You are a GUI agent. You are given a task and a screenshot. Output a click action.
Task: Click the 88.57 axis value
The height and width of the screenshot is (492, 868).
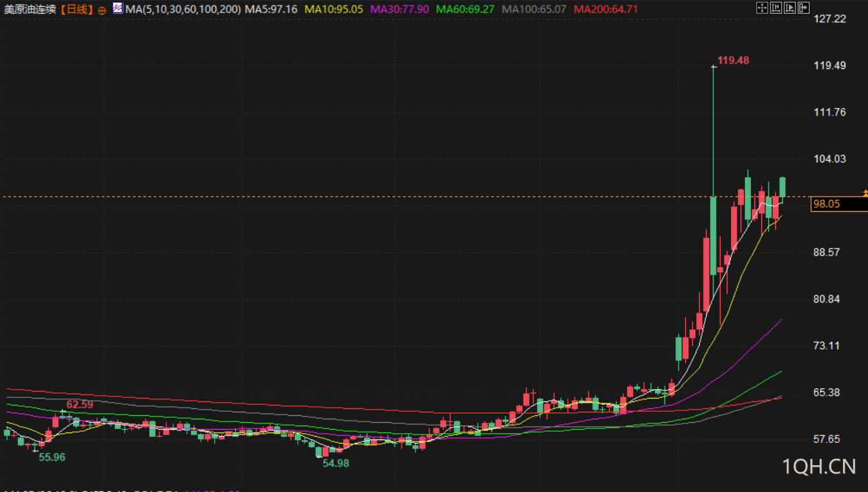[x=828, y=252]
